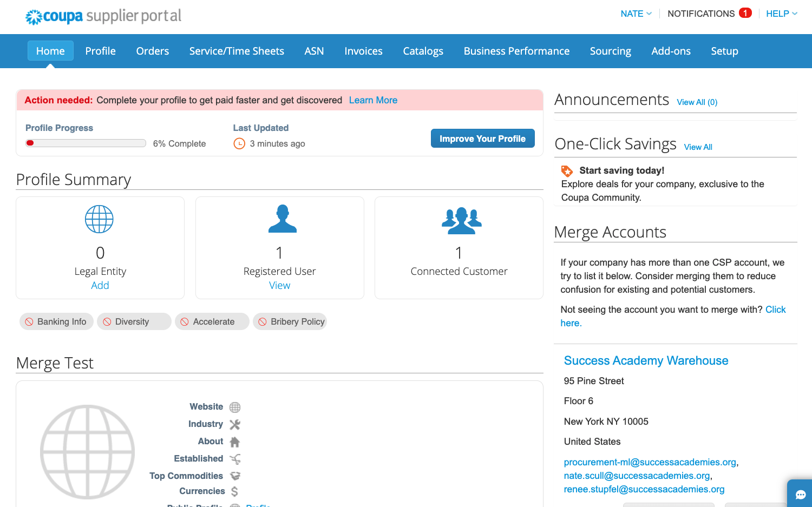
Task: Open the Invoices tab
Action: tap(363, 51)
